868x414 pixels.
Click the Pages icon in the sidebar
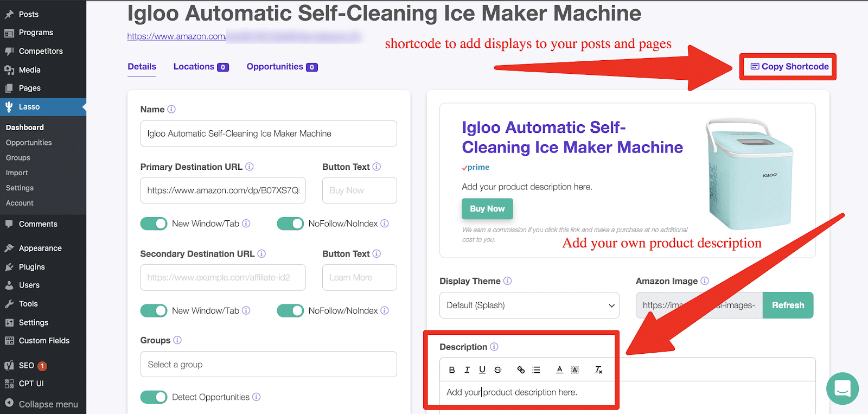[9, 88]
